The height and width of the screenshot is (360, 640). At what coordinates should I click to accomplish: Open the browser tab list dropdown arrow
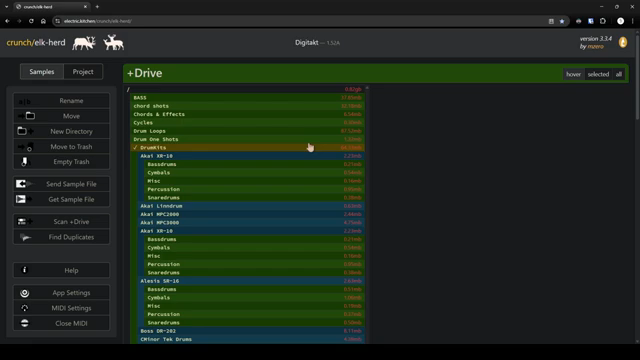[x=7, y=7]
